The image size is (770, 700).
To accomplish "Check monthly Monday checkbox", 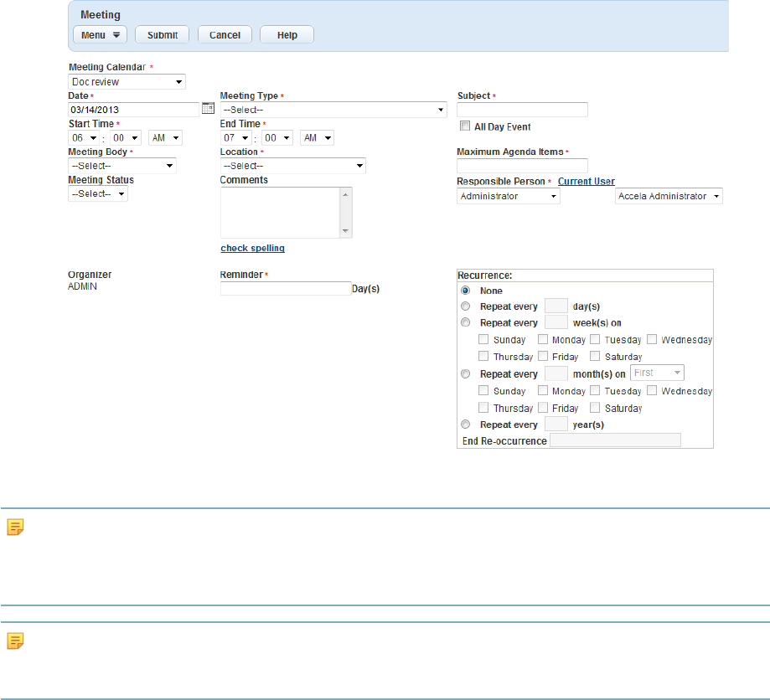I will [x=543, y=391].
